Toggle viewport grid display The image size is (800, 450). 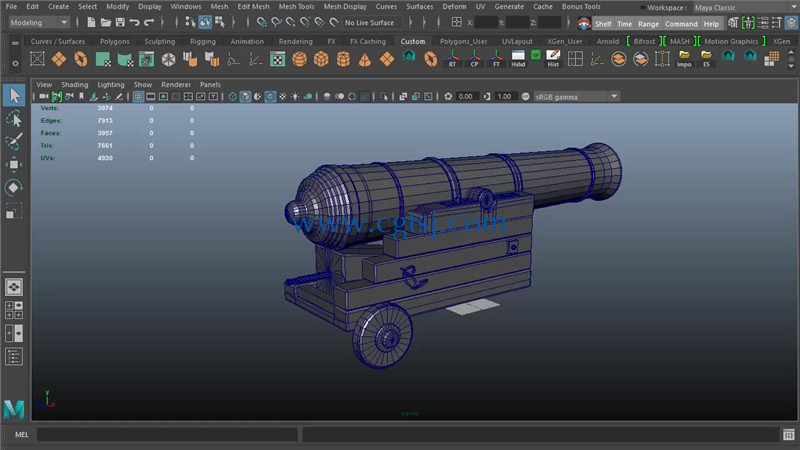coord(138,96)
